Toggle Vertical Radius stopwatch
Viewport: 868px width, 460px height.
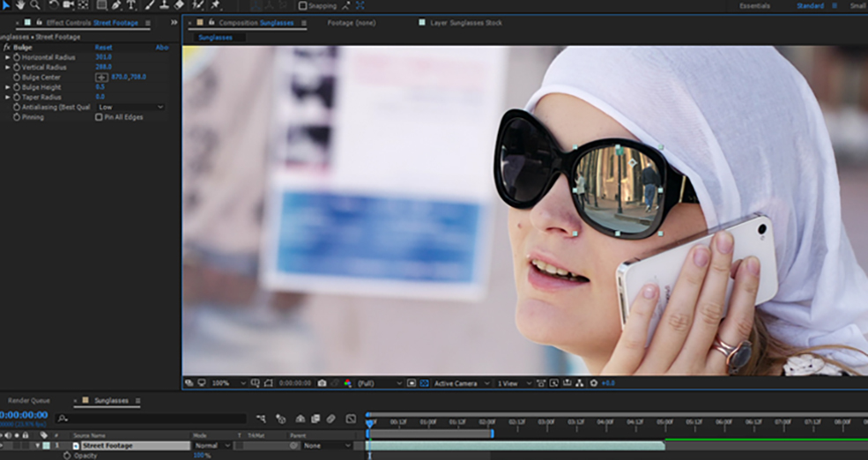coord(17,68)
